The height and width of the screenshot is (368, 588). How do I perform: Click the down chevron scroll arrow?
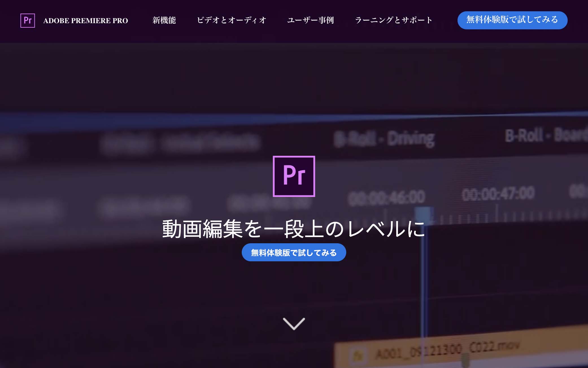(x=294, y=324)
